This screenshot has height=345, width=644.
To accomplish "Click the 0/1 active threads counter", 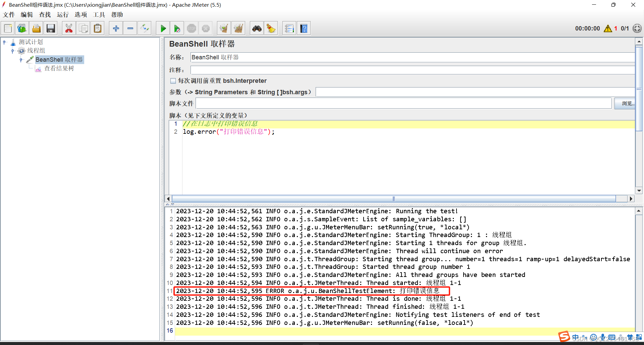I will point(625,28).
